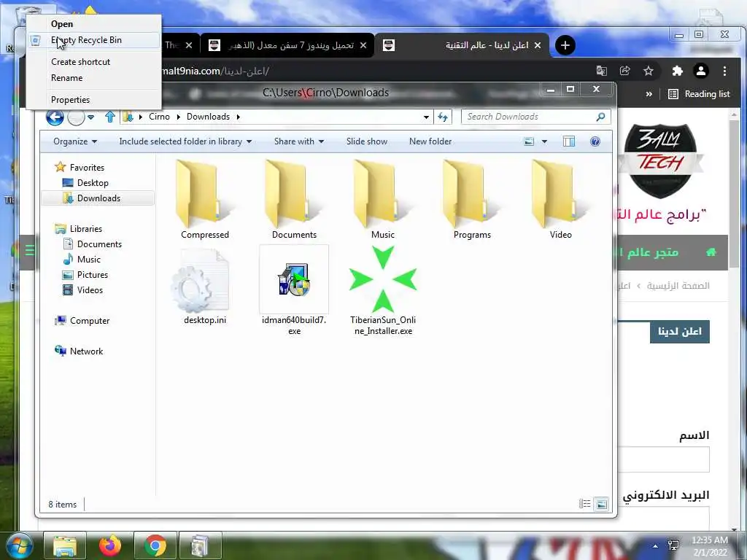Screen dimensions: 747x560
Task: Select the Video folder
Action: point(560,200)
